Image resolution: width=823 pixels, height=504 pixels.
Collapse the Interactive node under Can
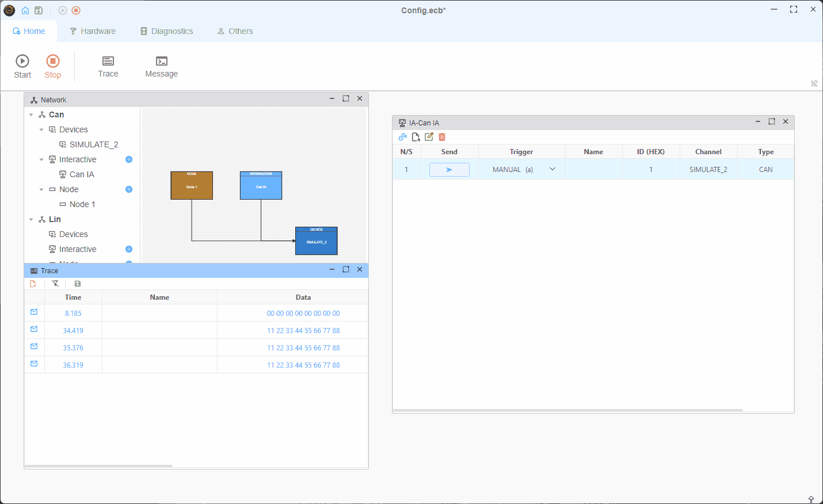tap(41, 160)
